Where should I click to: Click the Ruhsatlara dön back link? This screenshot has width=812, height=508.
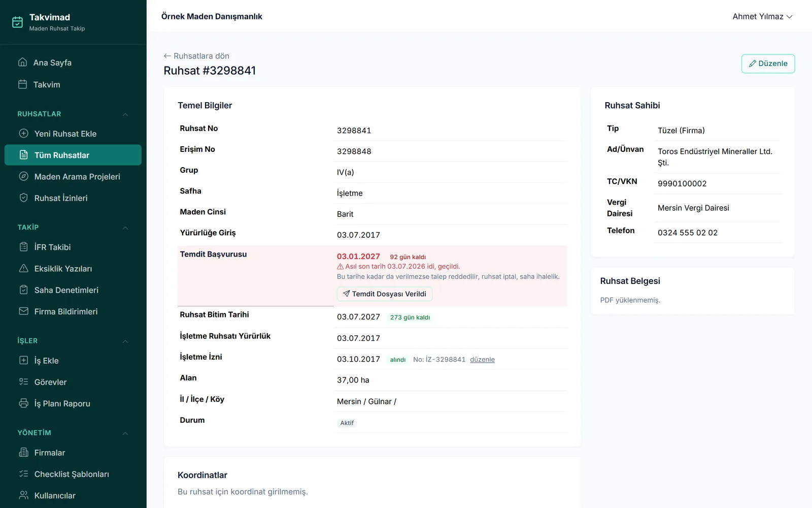tap(196, 56)
